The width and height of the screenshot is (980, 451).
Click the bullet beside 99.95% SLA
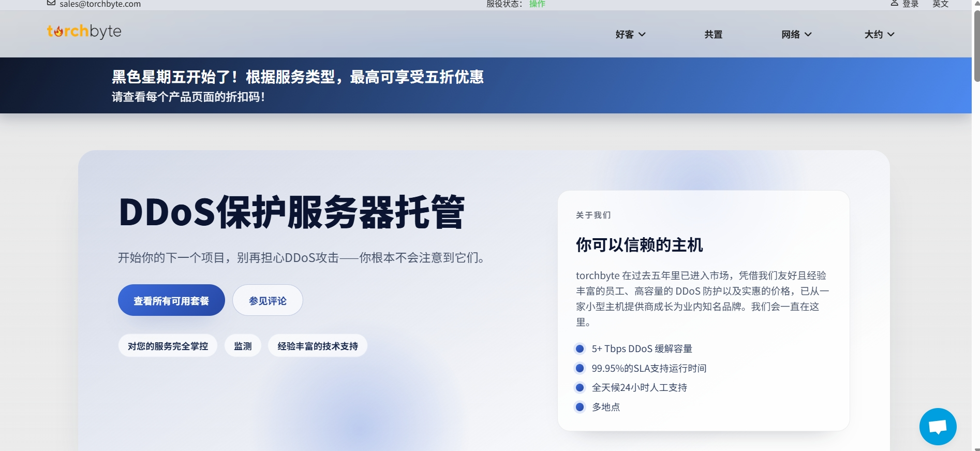[x=580, y=368]
